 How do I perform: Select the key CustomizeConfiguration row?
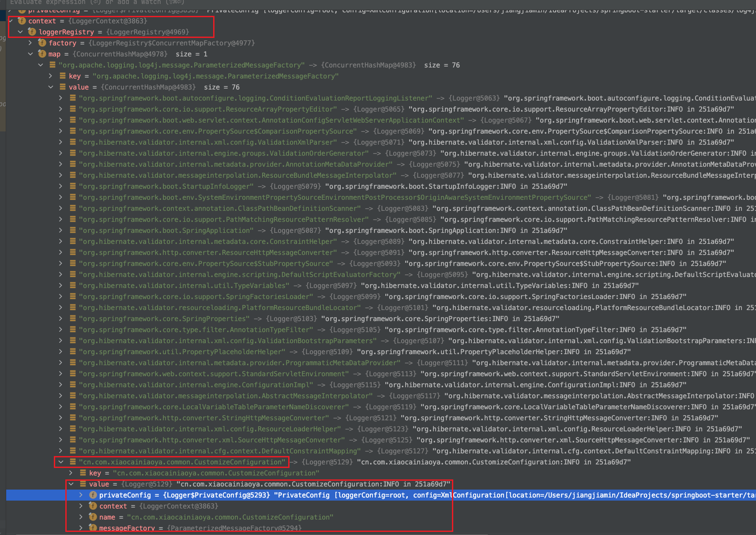(x=381, y=473)
